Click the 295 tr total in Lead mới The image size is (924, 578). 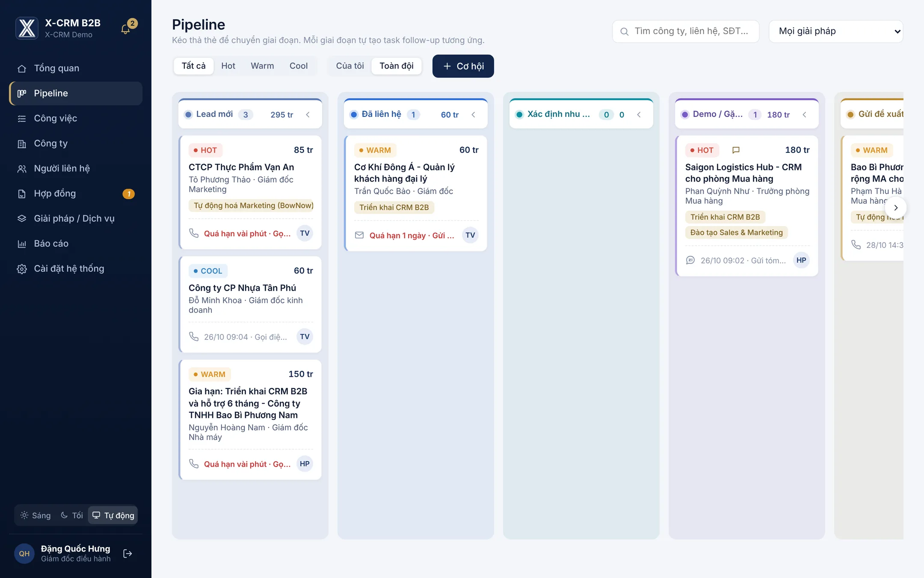pyautogui.click(x=281, y=115)
